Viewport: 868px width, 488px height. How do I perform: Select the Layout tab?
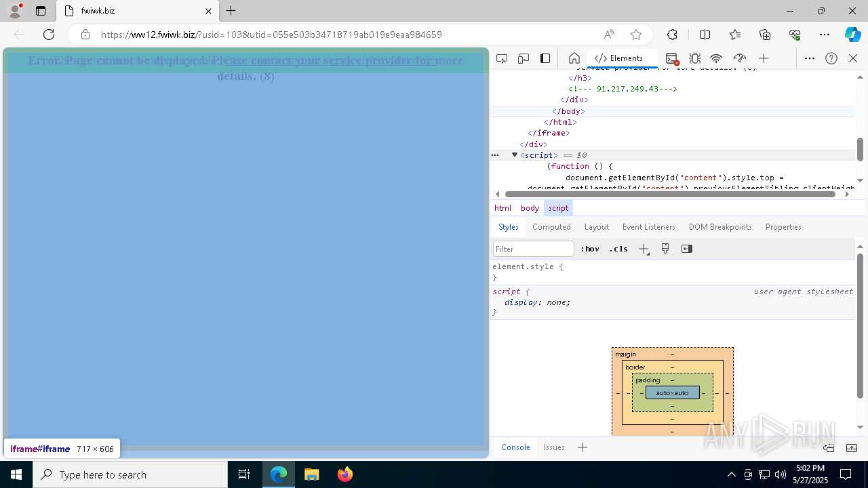point(597,227)
